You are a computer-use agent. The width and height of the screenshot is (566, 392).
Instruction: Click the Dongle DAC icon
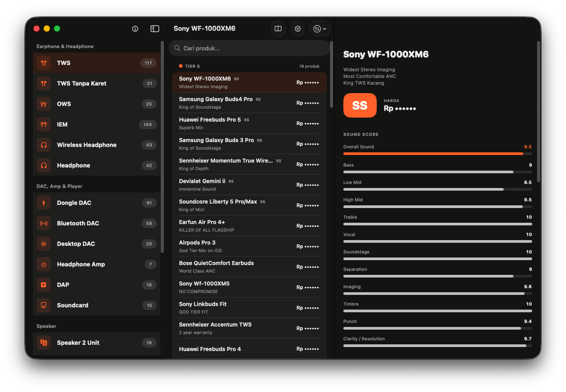[44, 203]
